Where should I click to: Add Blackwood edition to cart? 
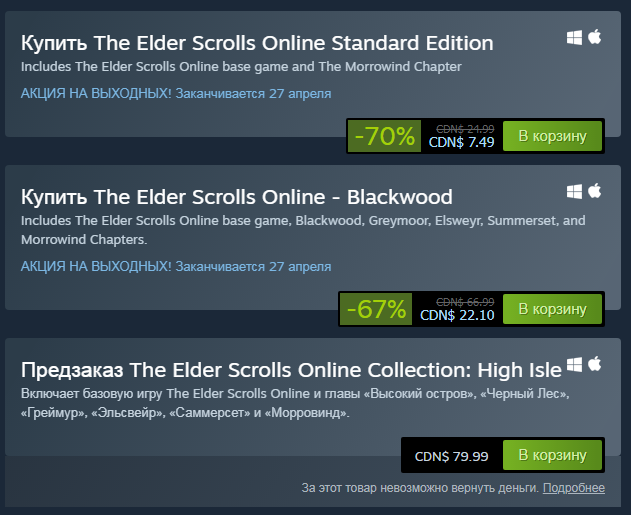[x=553, y=309]
